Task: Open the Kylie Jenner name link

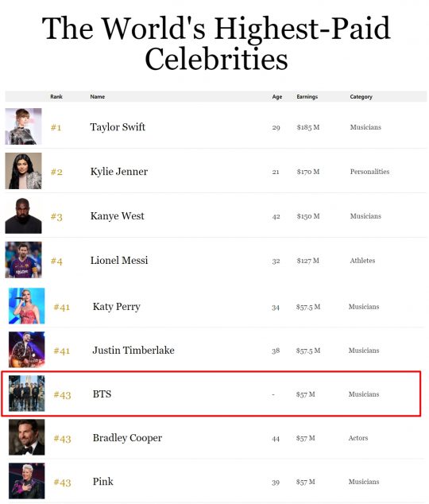Action: point(119,172)
